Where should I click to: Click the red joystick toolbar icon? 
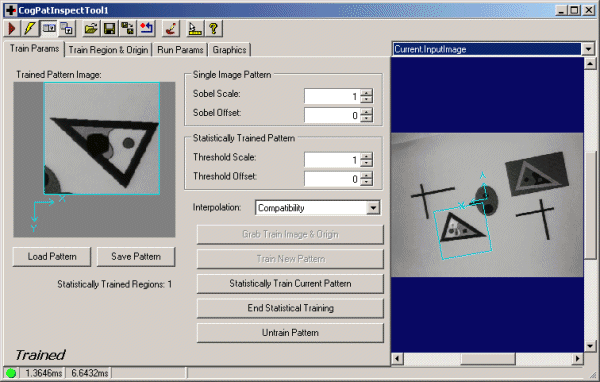[x=171, y=29]
